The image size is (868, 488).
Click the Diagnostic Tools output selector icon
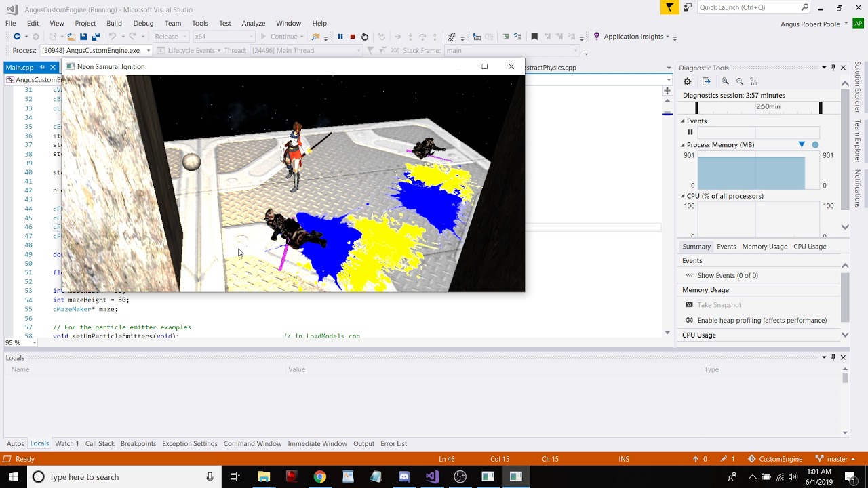coord(706,81)
